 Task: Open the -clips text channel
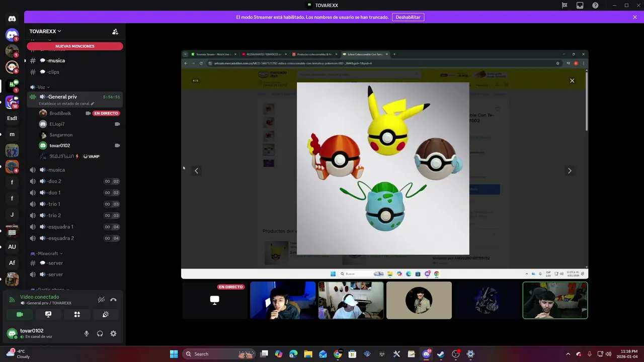pos(75,72)
